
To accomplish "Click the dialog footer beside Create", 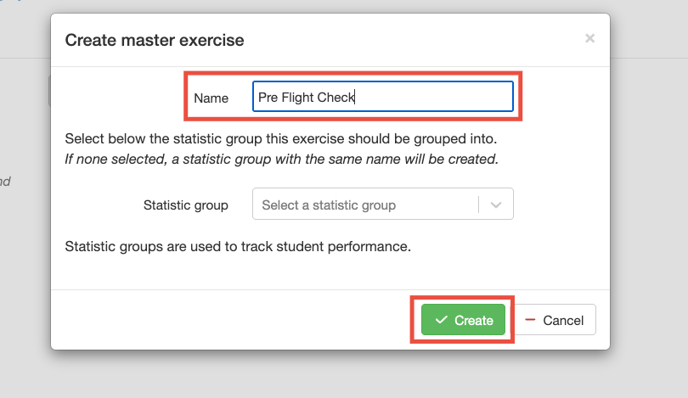I will pyautogui.click(x=233, y=319).
